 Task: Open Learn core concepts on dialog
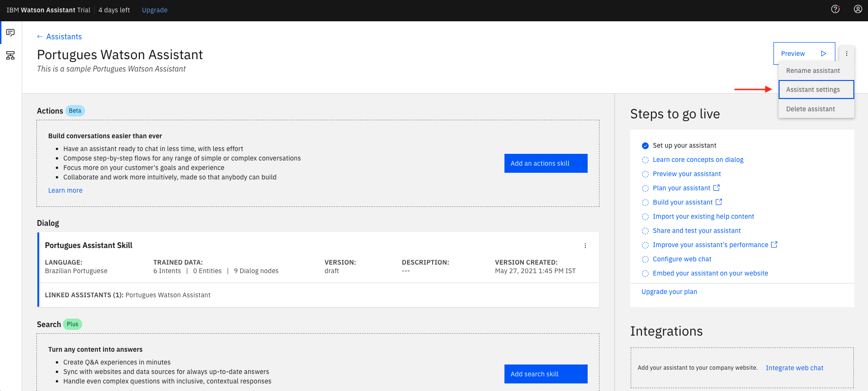point(698,160)
